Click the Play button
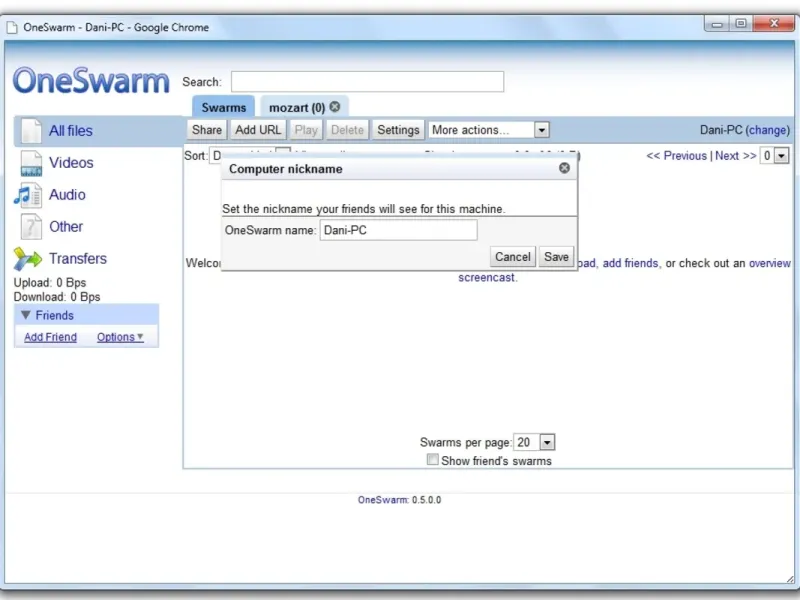Screen dimensions: 800x600 (306, 130)
